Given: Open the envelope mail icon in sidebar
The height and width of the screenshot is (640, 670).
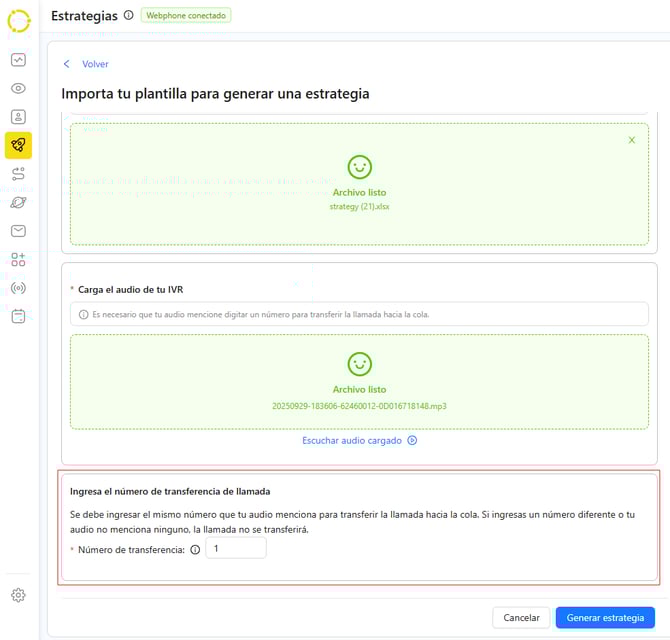Looking at the screenshot, I should pos(18,231).
